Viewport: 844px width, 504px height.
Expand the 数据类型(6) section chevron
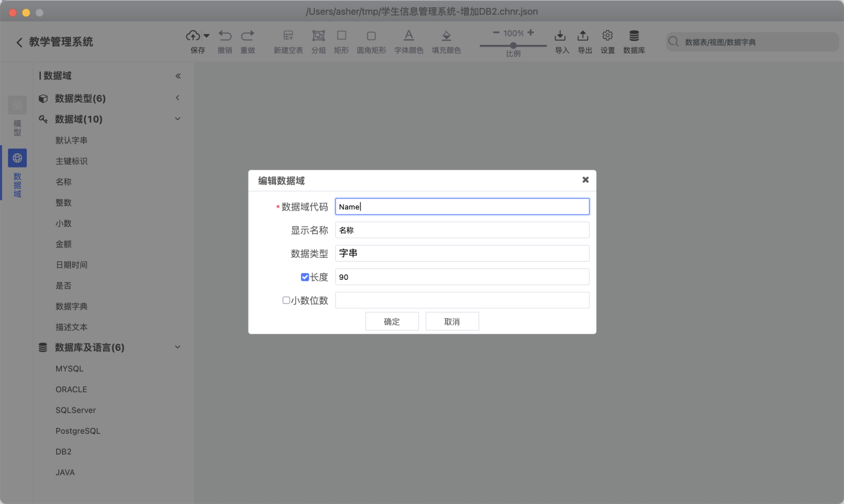click(178, 98)
